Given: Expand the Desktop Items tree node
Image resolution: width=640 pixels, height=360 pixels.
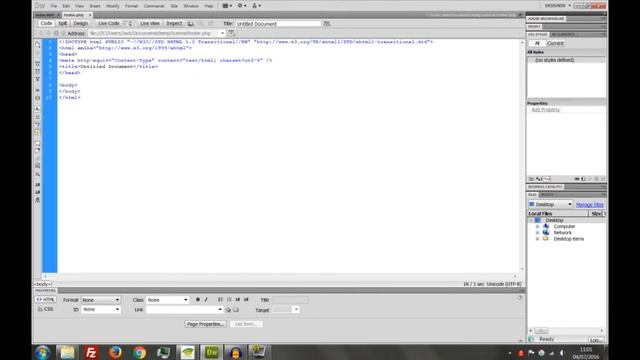Looking at the screenshot, I should [538, 239].
